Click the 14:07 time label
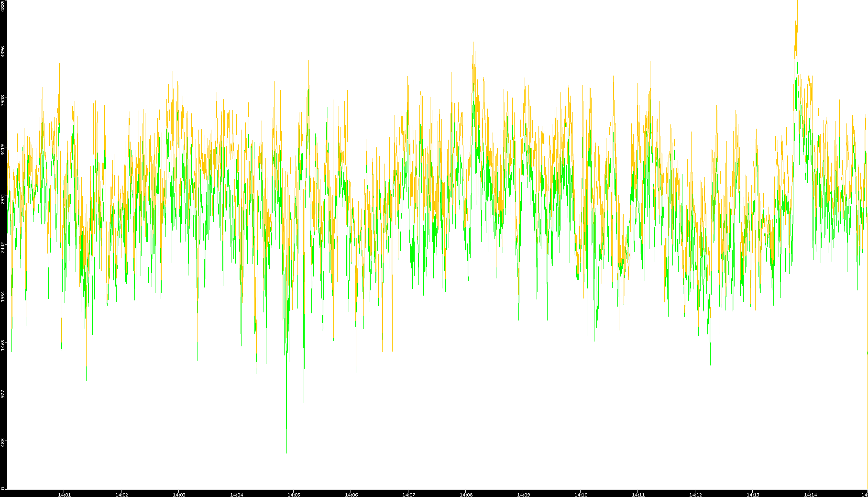The height and width of the screenshot is (497, 868). [x=408, y=495]
